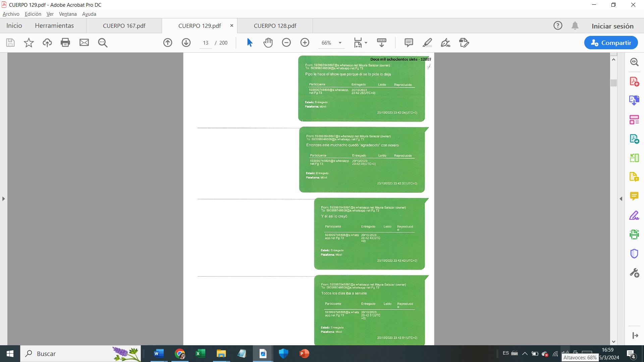Open Fill and Sign tool in right pane
This screenshot has height=362, width=644.
[634, 215]
